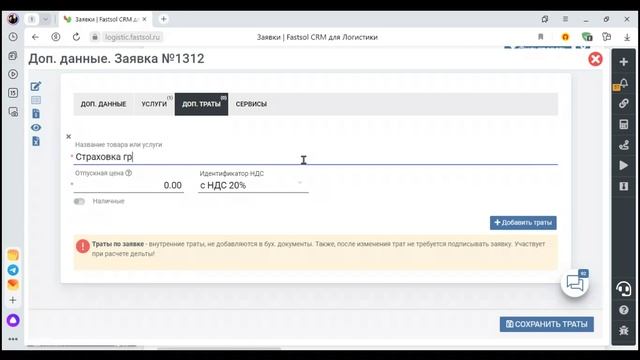The height and width of the screenshot is (360, 640).
Task: Open Alice assistant purple icon
Action: [13, 320]
